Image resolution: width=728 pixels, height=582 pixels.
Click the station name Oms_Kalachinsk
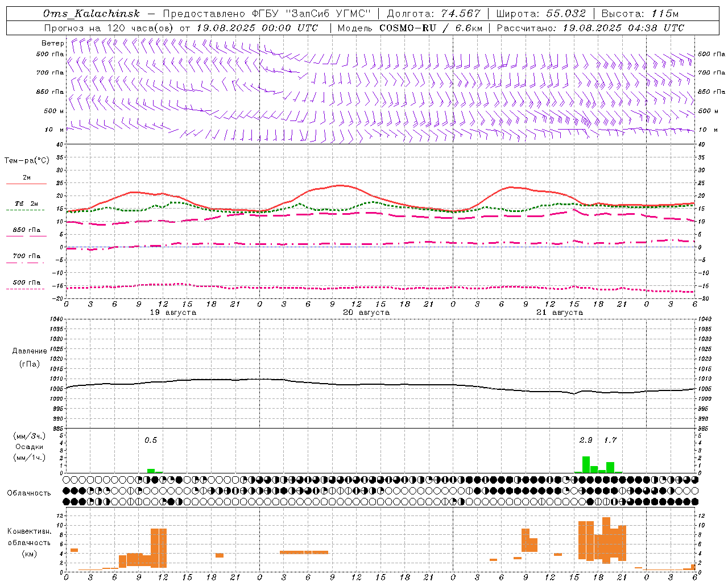coord(91,14)
